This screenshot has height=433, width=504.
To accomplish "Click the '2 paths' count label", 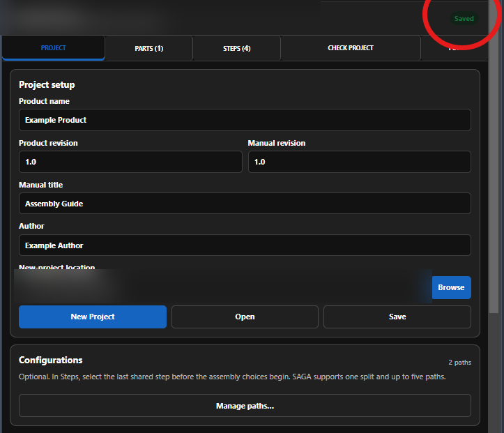I will point(459,363).
